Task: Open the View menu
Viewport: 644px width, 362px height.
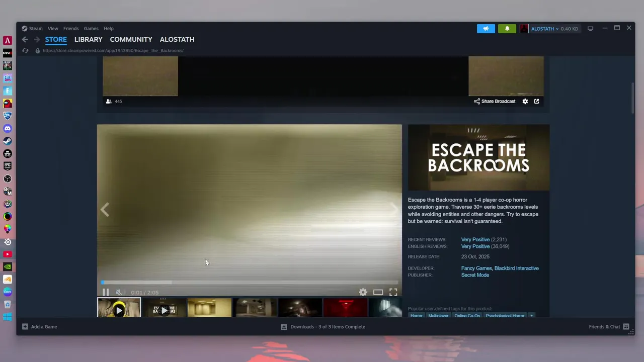Action: (x=53, y=29)
